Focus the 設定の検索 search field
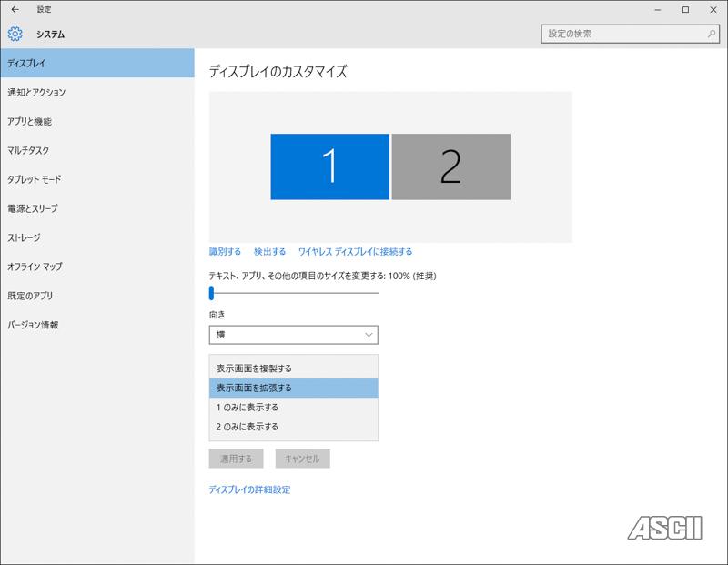The width and height of the screenshot is (728, 565). click(x=630, y=34)
